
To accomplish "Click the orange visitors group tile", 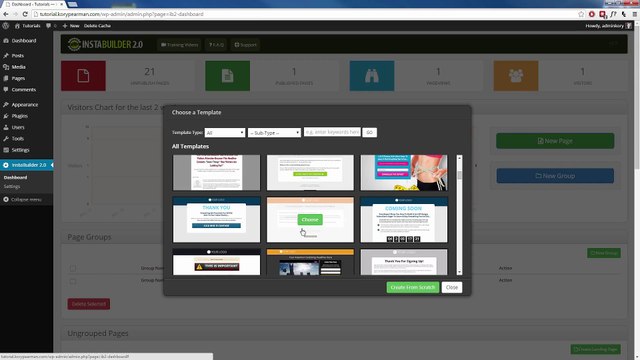I will (516, 76).
